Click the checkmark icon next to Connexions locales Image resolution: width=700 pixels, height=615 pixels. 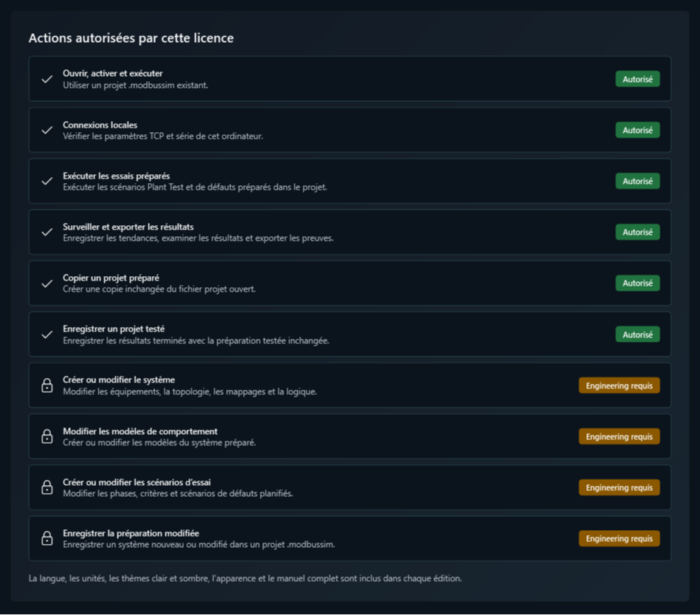tap(47, 131)
